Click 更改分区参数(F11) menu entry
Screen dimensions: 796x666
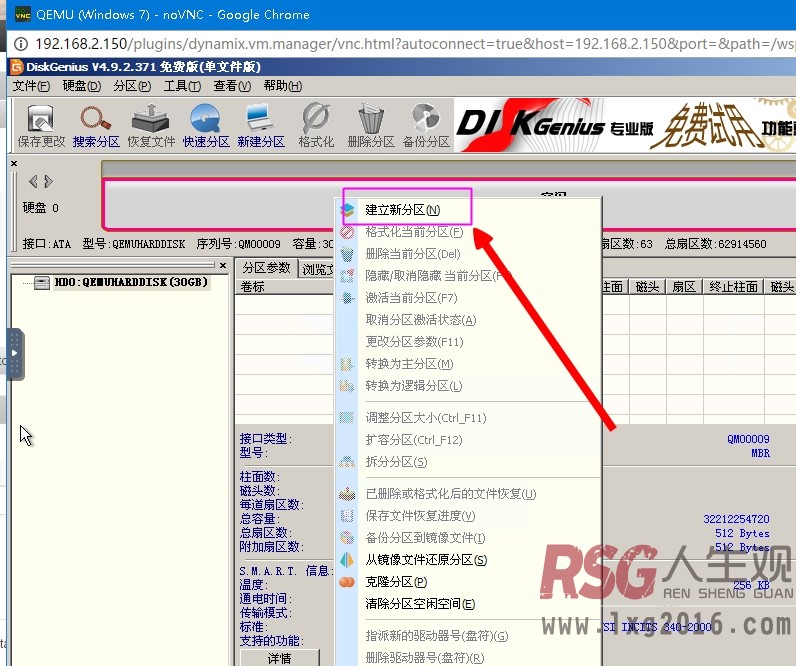[468, 342]
